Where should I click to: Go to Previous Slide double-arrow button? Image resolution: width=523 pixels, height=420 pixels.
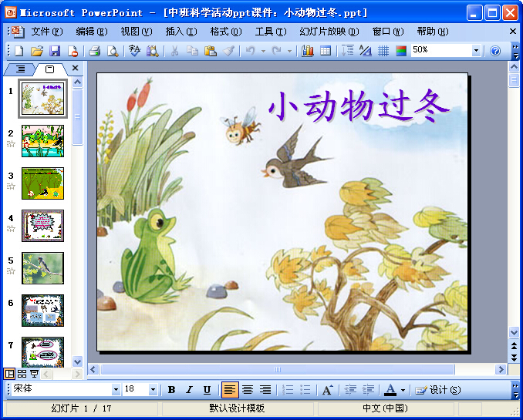514,345
